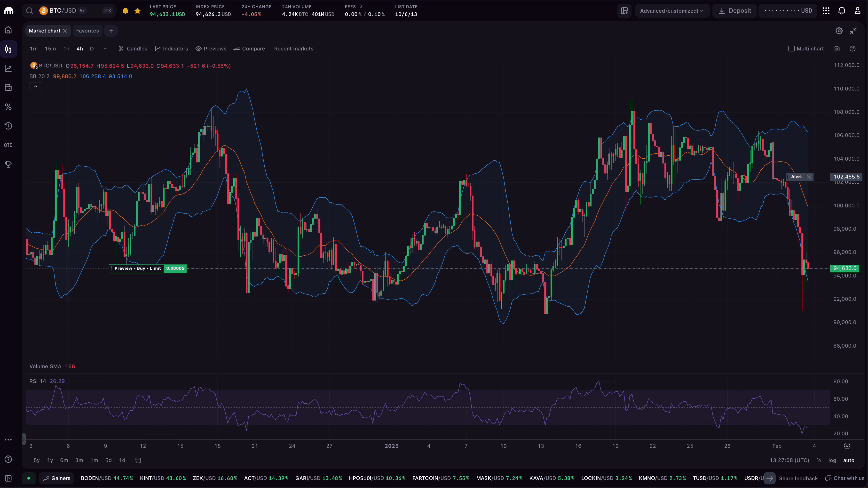Expand more timeframes chevron
This screenshot has height=488, width=868.
[105, 49]
